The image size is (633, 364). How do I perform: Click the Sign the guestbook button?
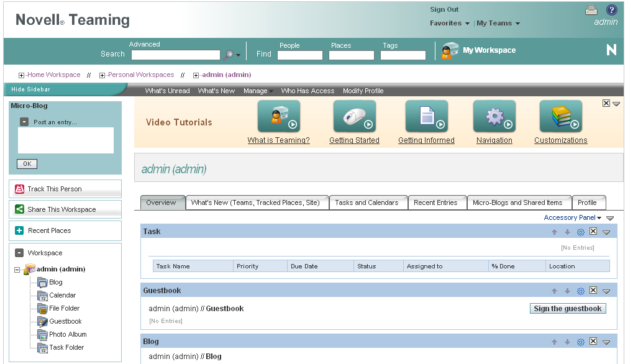pos(567,308)
